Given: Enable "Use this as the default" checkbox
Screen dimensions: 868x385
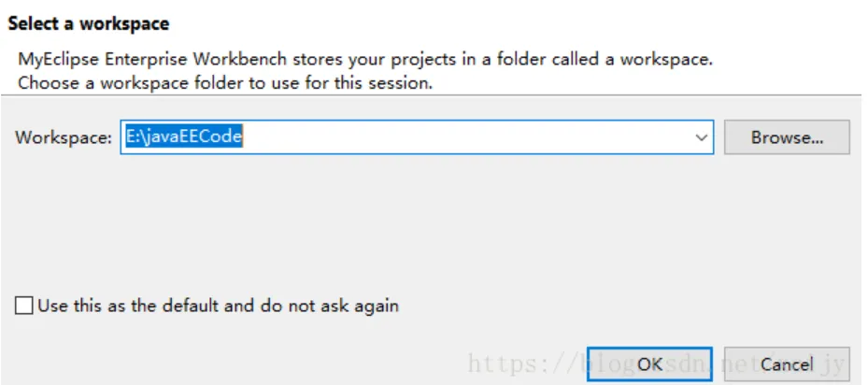Looking at the screenshot, I should [23, 306].
